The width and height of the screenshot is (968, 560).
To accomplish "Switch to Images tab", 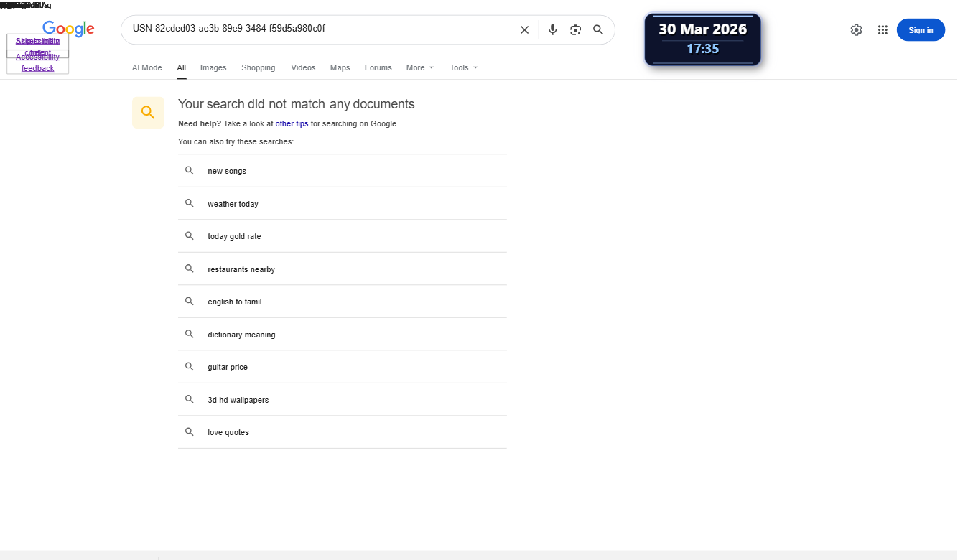I will (213, 67).
